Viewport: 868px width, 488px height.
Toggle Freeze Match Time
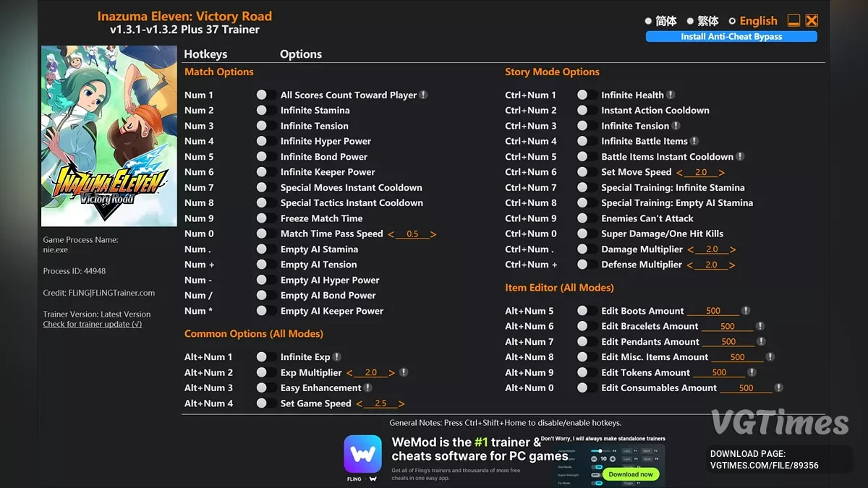[265, 218]
